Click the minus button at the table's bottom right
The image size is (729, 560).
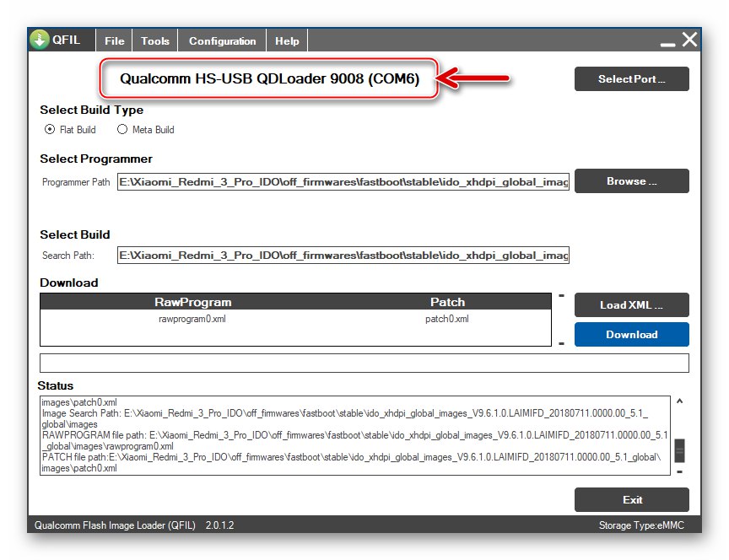562,343
